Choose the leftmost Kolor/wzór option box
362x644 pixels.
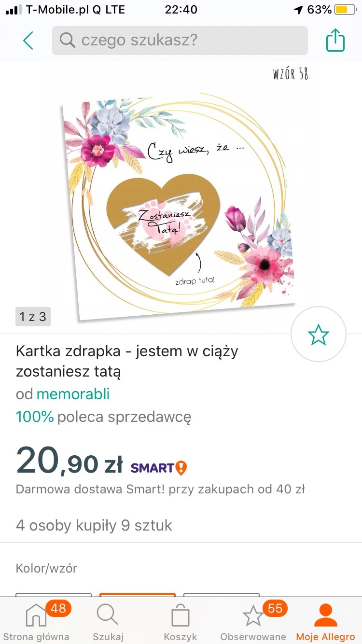(54, 595)
